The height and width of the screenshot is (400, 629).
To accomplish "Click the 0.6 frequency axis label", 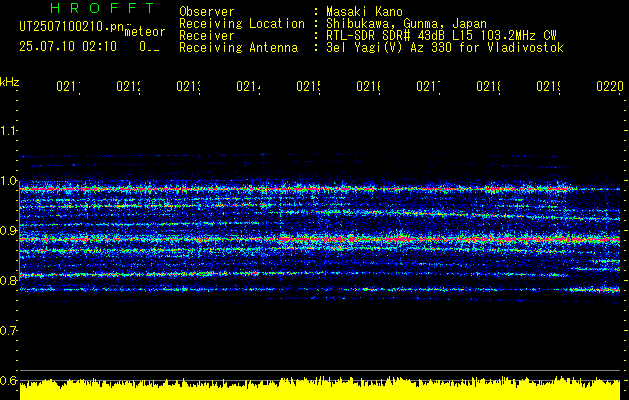I will (x=8, y=380).
